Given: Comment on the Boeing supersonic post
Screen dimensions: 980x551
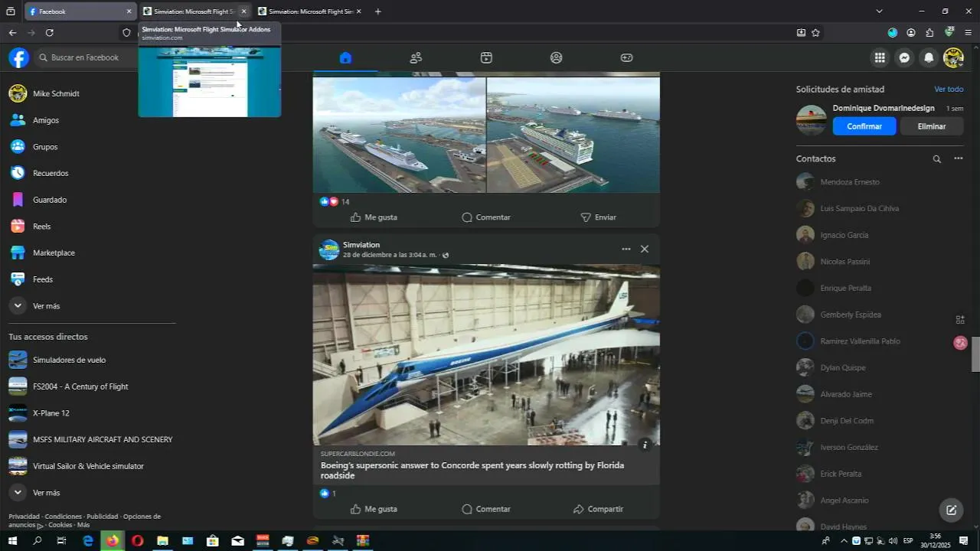Looking at the screenshot, I should click(486, 509).
